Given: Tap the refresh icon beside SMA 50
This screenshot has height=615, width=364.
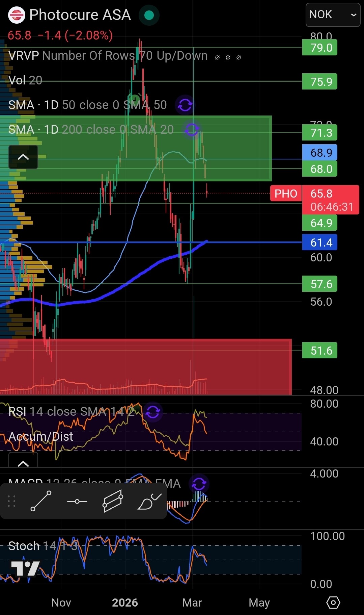Looking at the screenshot, I should click(x=185, y=105).
